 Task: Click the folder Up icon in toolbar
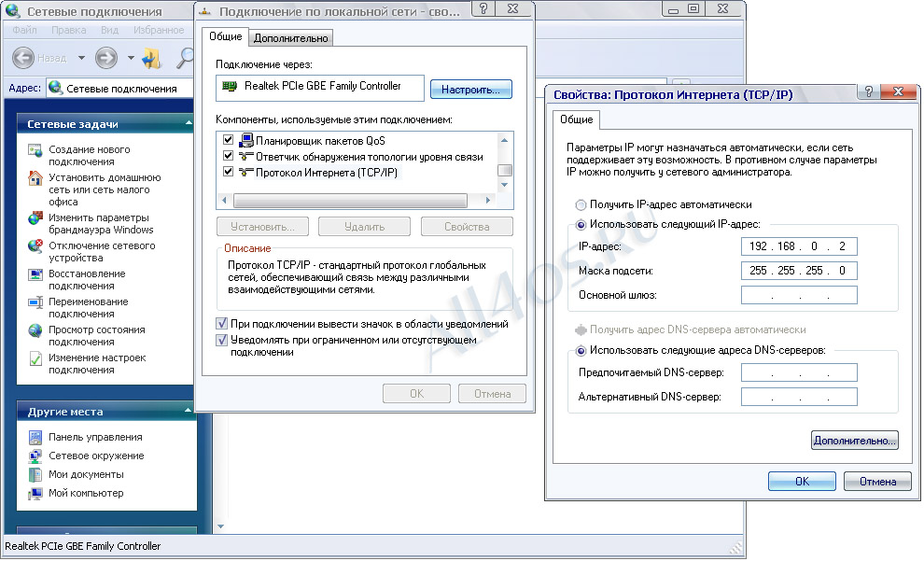coord(151,58)
